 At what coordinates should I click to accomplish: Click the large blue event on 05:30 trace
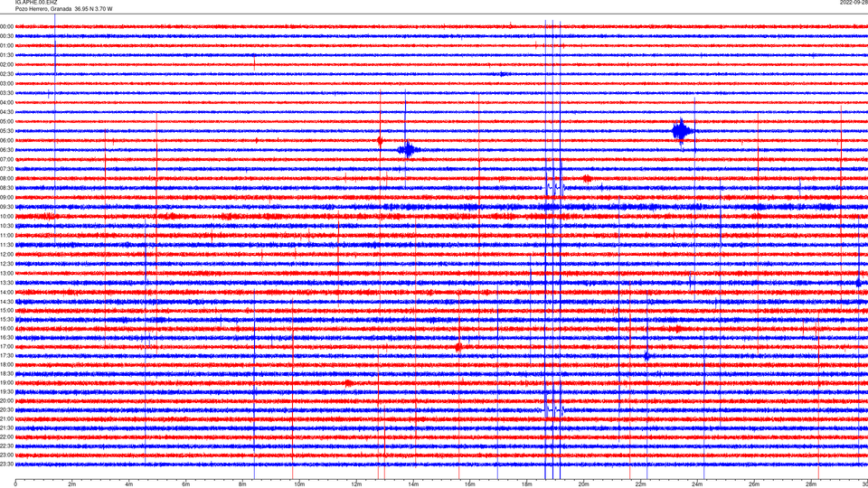coord(682,131)
